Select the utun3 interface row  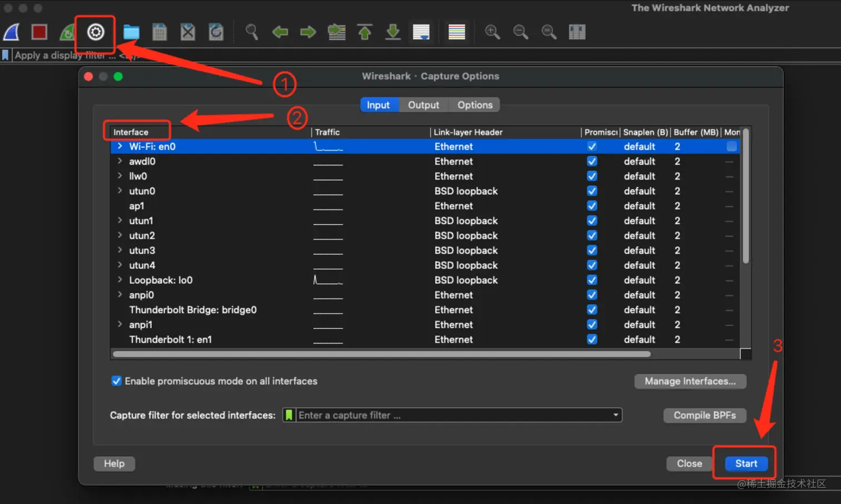pyautogui.click(x=425, y=250)
